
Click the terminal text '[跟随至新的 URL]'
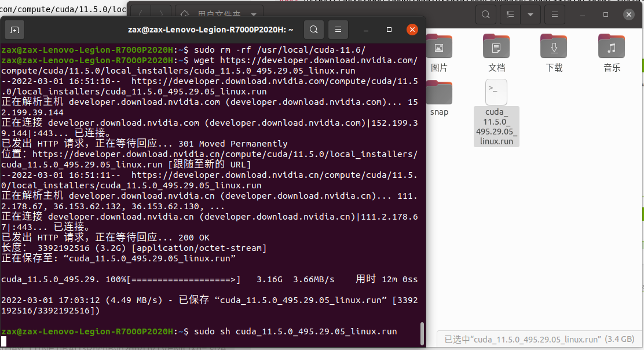point(210,165)
